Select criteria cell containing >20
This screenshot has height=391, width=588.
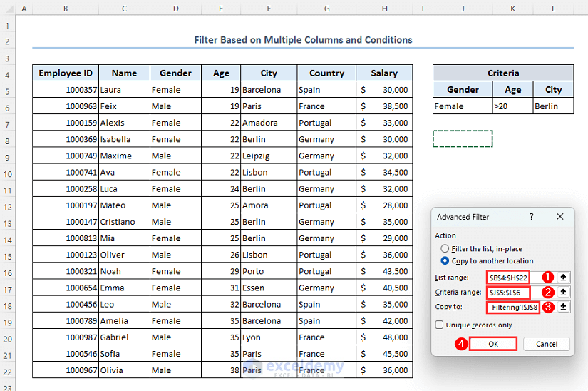tap(512, 106)
